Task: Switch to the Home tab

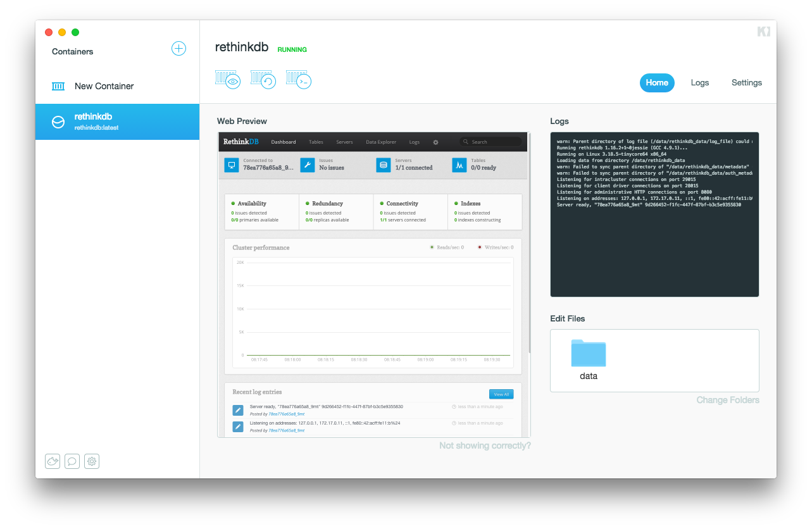Action: [x=657, y=83]
